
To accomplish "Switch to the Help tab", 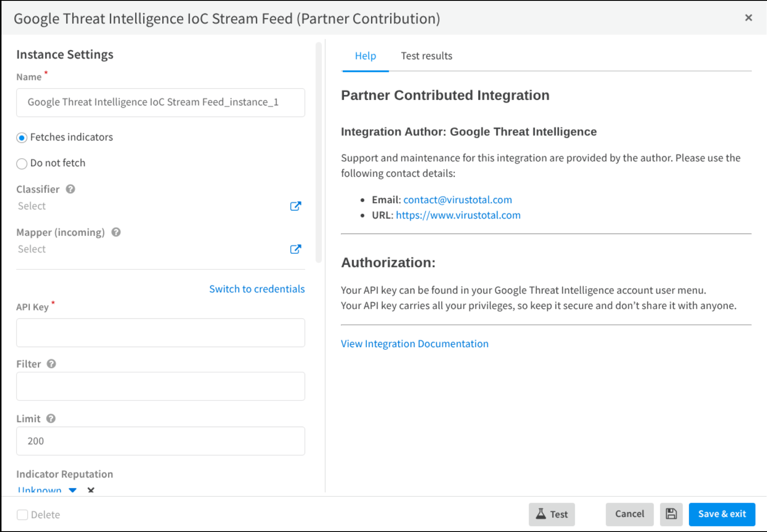I will pyautogui.click(x=365, y=56).
